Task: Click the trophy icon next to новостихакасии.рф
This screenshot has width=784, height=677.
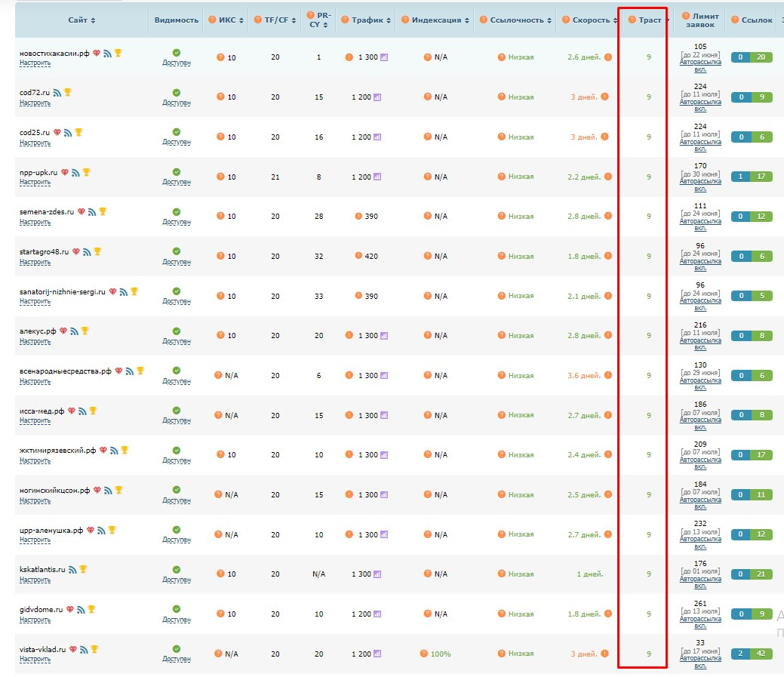Action: (118, 53)
